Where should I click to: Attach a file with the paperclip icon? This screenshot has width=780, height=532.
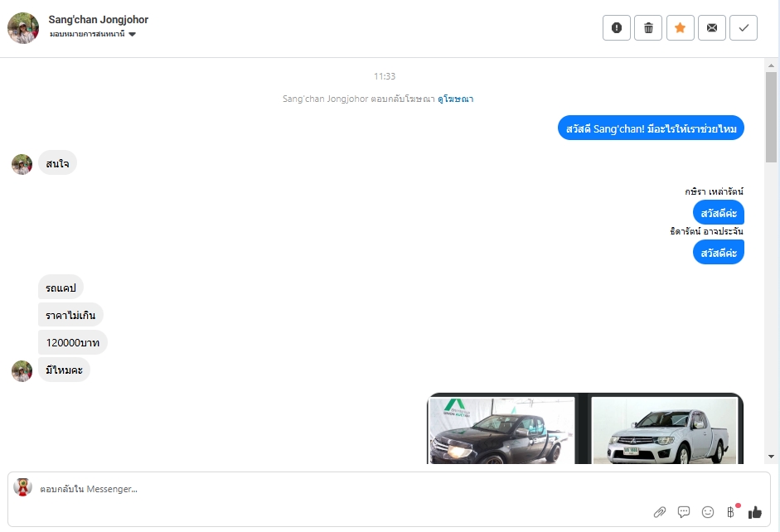tap(660, 512)
